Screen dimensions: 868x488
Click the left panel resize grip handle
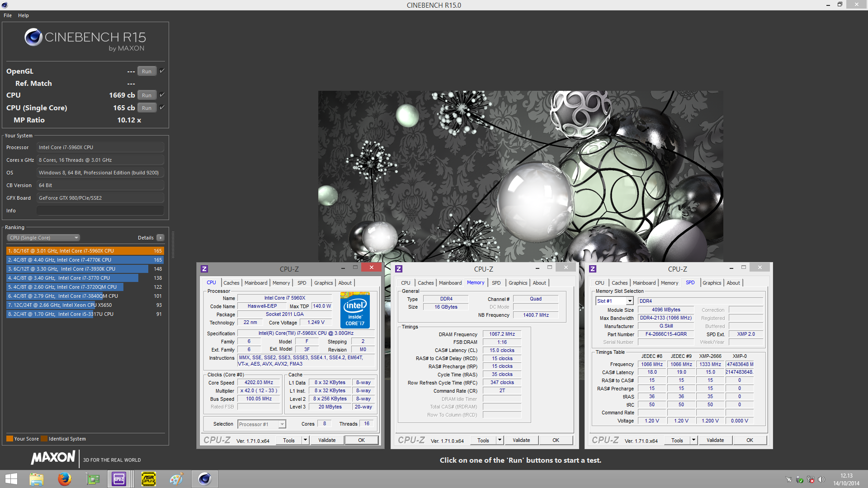point(173,244)
